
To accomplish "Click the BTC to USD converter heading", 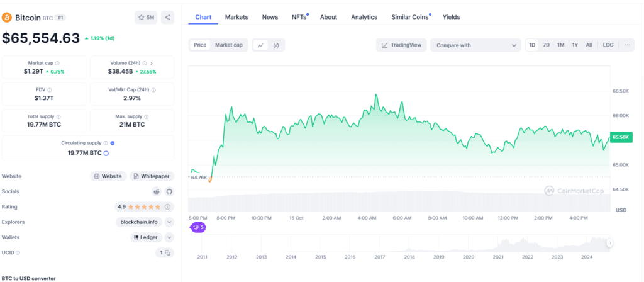I will pos(28,278).
